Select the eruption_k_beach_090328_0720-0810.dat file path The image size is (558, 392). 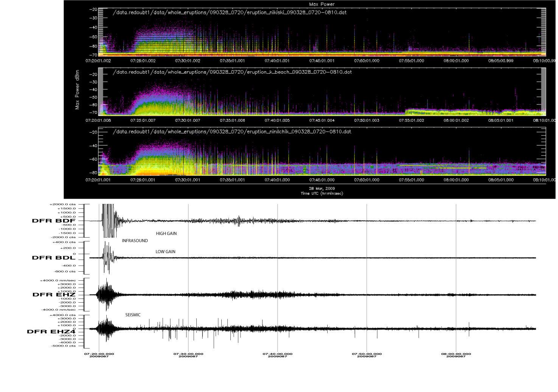click(232, 72)
